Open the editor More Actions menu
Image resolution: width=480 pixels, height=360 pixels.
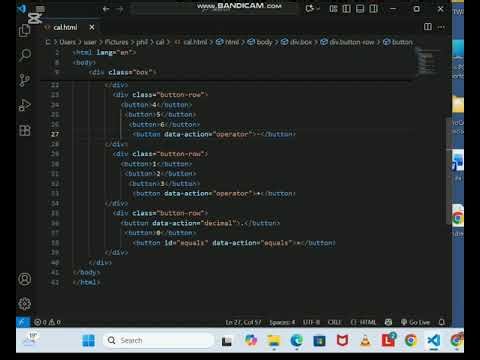(x=441, y=27)
